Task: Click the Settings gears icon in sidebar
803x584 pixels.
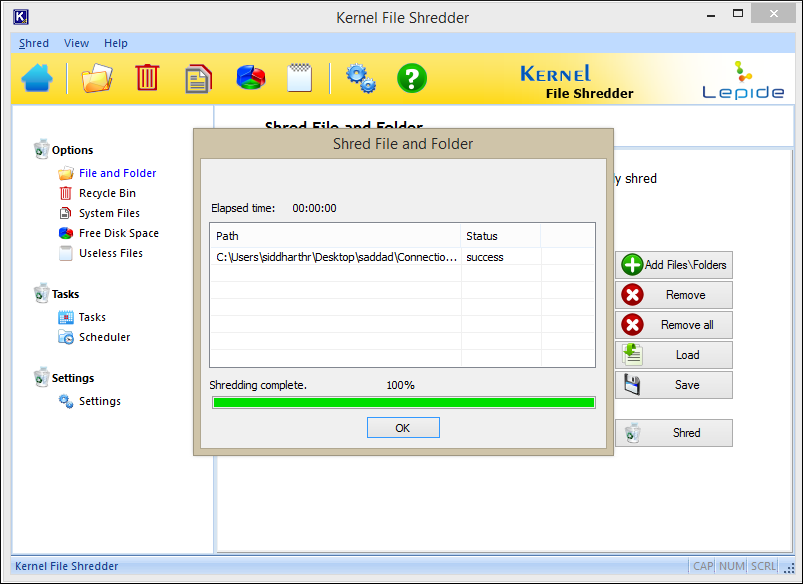Action: coord(66,401)
